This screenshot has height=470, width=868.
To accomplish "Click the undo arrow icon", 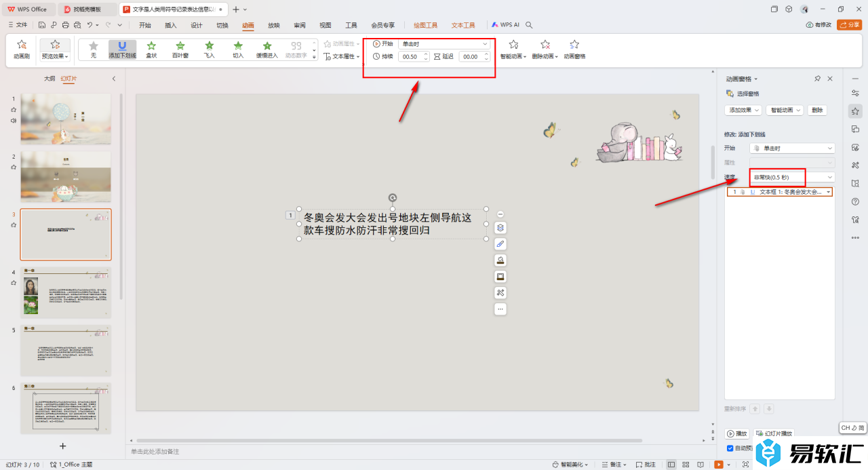I will [90, 25].
